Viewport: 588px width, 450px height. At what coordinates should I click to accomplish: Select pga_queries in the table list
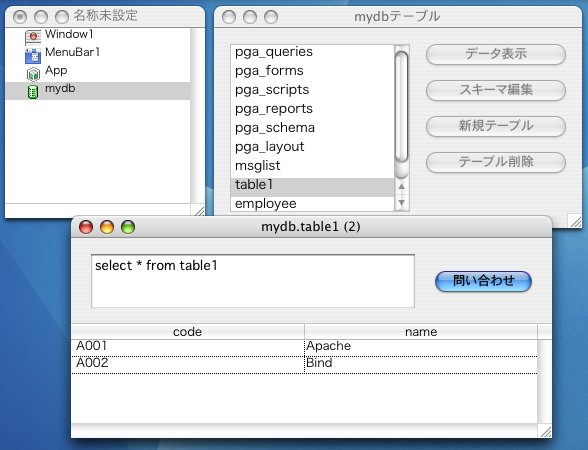[312, 52]
